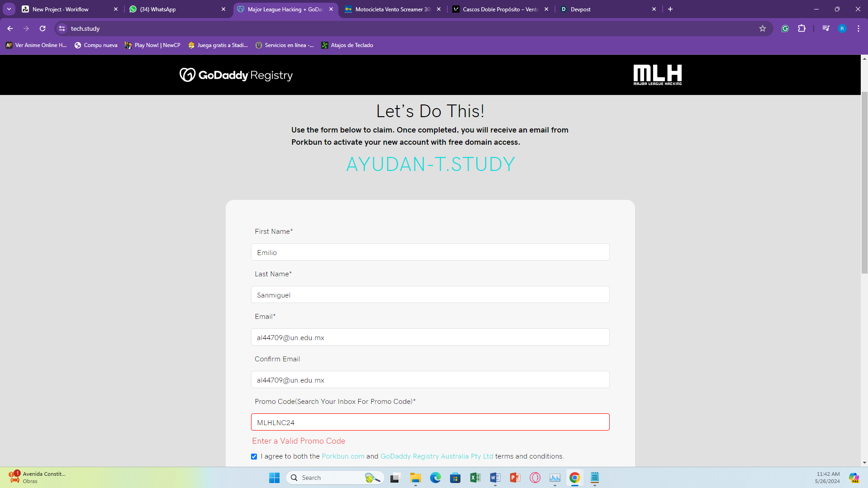
Task: Click the scrollbar up arrow
Action: pyautogui.click(x=864, y=58)
